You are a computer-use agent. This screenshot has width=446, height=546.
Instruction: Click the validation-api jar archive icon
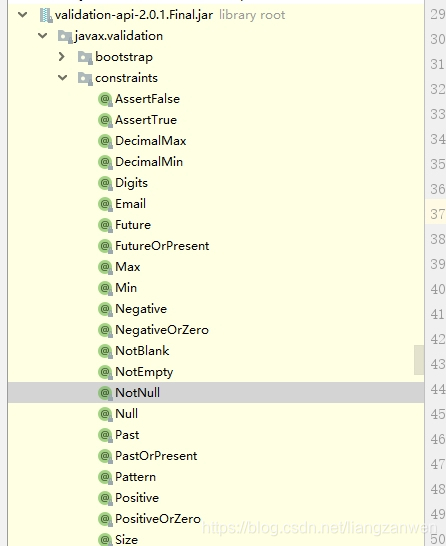pos(46,15)
